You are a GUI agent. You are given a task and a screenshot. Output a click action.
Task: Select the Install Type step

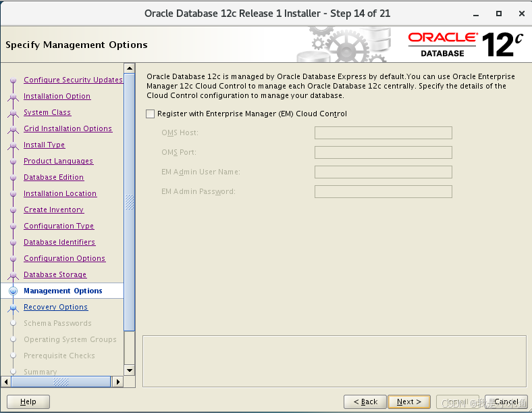44,145
